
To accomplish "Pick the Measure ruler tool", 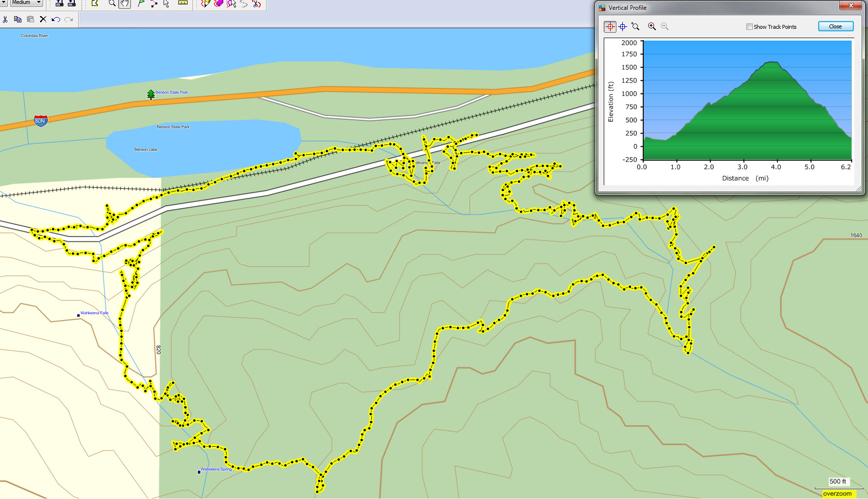I will pyautogui.click(x=183, y=3).
